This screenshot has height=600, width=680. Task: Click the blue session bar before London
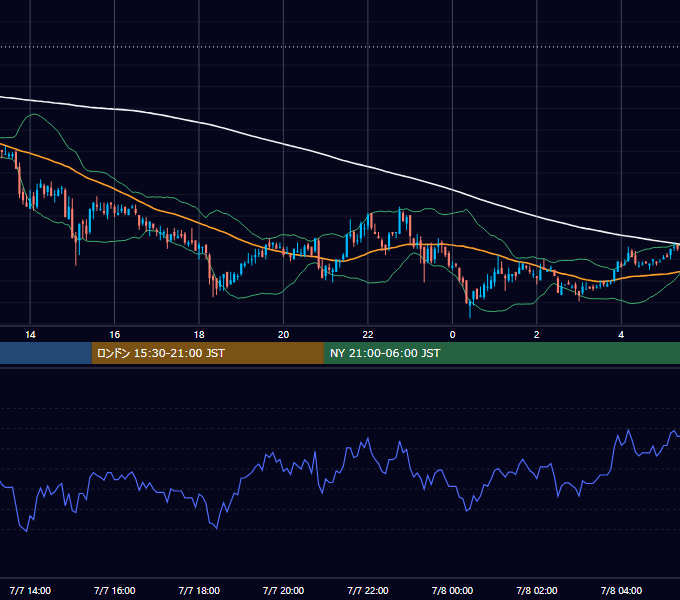(46, 353)
